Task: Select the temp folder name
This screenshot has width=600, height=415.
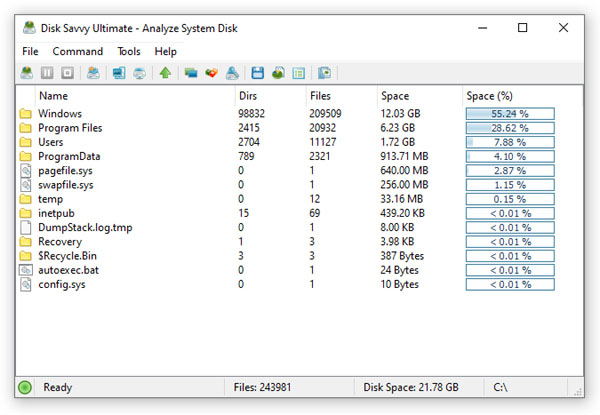Action: click(51, 199)
